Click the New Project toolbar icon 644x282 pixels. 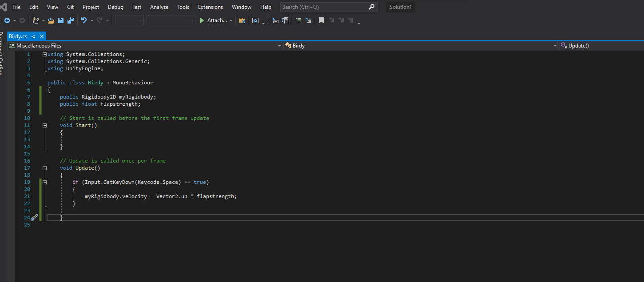(x=36, y=20)
